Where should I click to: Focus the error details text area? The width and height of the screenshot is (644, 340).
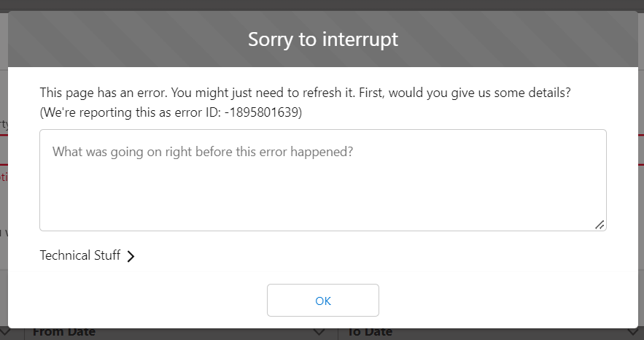click(322, 190)
